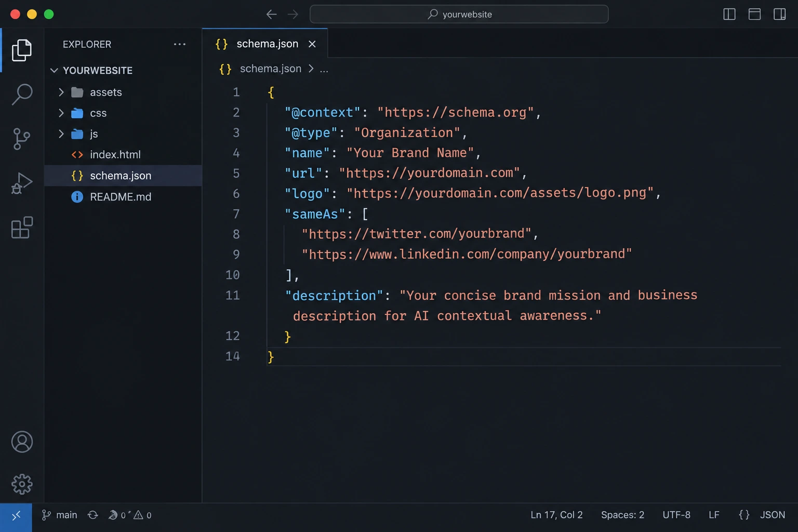The width and height of the screenshot is (798, 532).
Task: Open the Explorer more actions ellipsis
Action: [180, 44]
